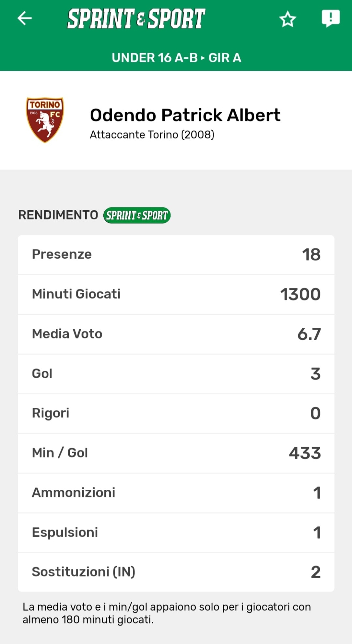Tap the green Sprint e Sport badge
This screenshot has width=352, height=644.
tap(137, 215)
